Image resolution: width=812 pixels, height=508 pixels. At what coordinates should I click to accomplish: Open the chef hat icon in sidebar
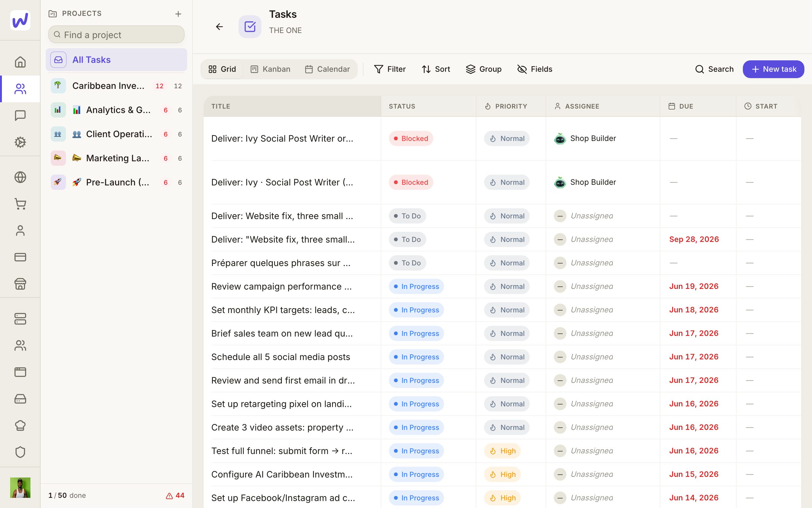pos(20,425)
